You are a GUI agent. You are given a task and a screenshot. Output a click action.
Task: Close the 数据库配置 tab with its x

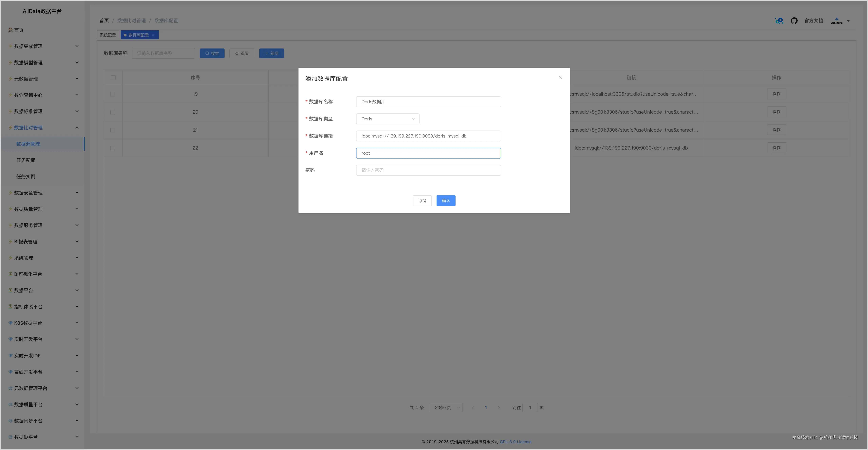tap(153, 35)
